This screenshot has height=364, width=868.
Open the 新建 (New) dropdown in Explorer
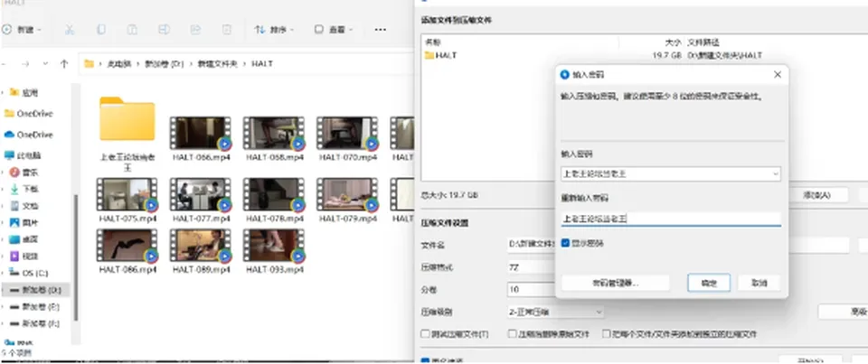[x=22, y=29]
